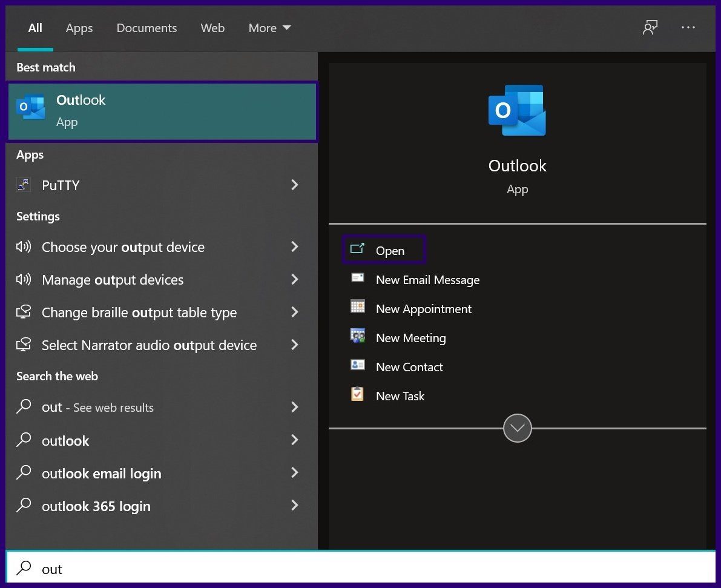The height and width of the screenshot is (588, 721).
Task: Switch to the Web tab
Action: click(212, 28)
